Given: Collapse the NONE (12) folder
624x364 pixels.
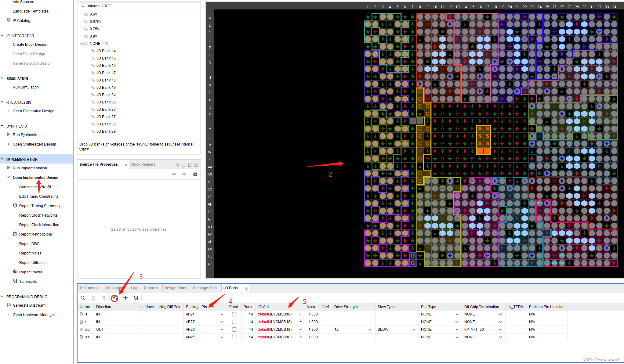Looking at the screenshot, I should click(x=82, y=44).
